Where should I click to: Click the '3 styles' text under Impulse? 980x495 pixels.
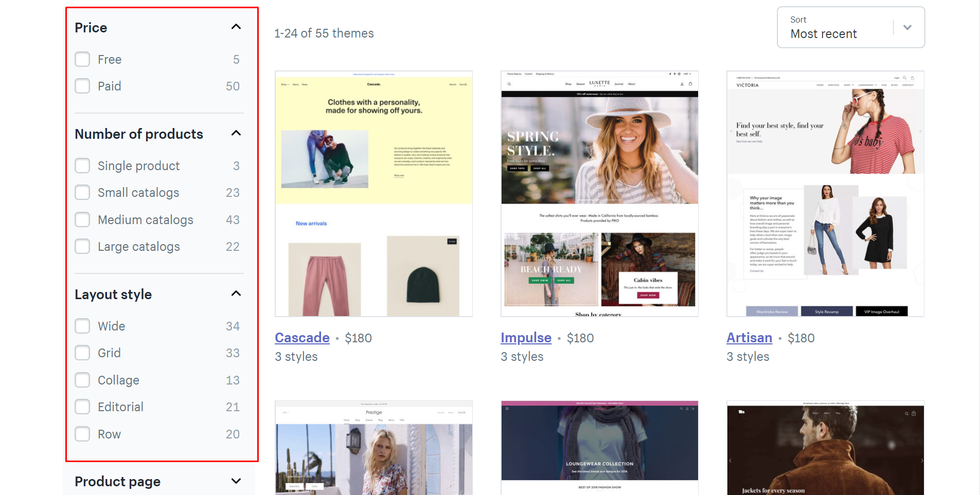(x=522, y=357)
